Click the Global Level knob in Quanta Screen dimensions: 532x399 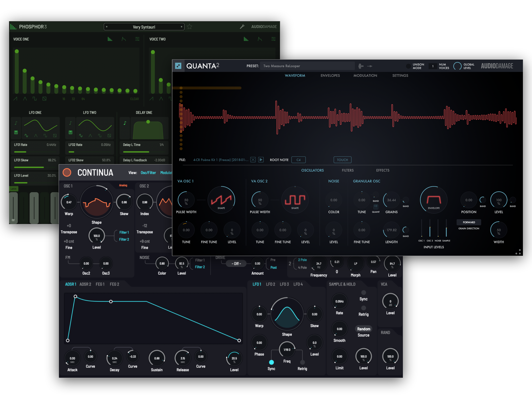[x=457, y=66]
